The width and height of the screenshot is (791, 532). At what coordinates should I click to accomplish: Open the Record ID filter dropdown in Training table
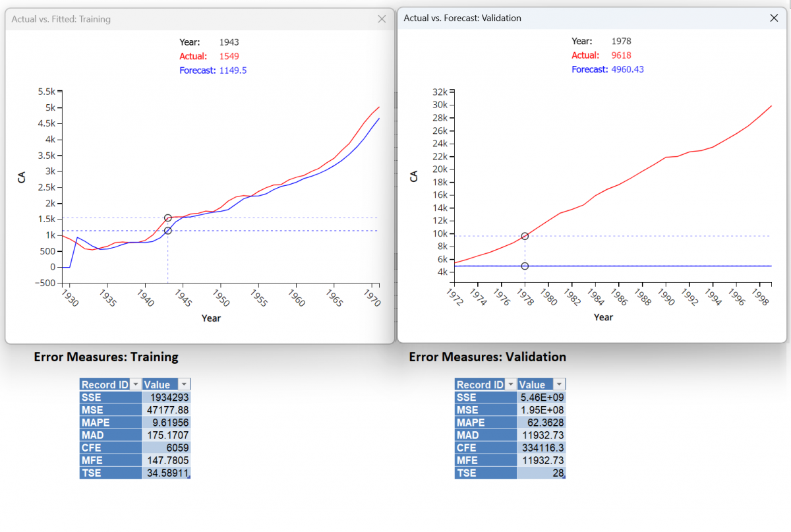coord(137,384)
